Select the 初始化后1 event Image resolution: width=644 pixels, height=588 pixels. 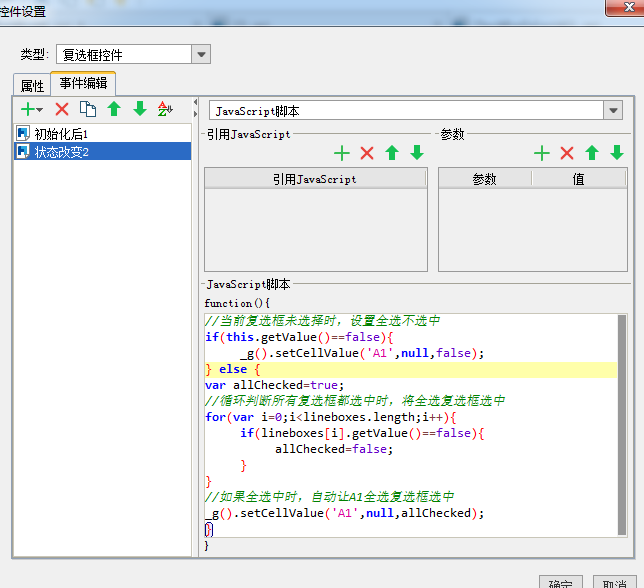[x=103, y=133]
